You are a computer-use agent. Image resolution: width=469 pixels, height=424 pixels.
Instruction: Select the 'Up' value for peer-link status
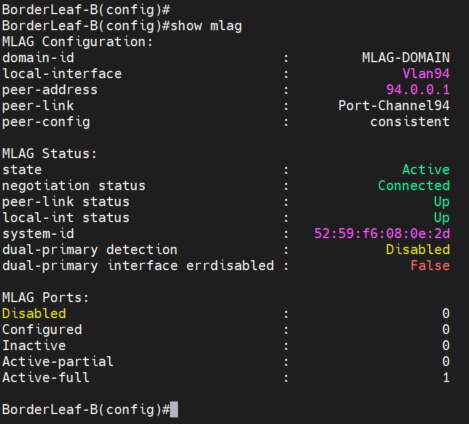tap(442, 202)
